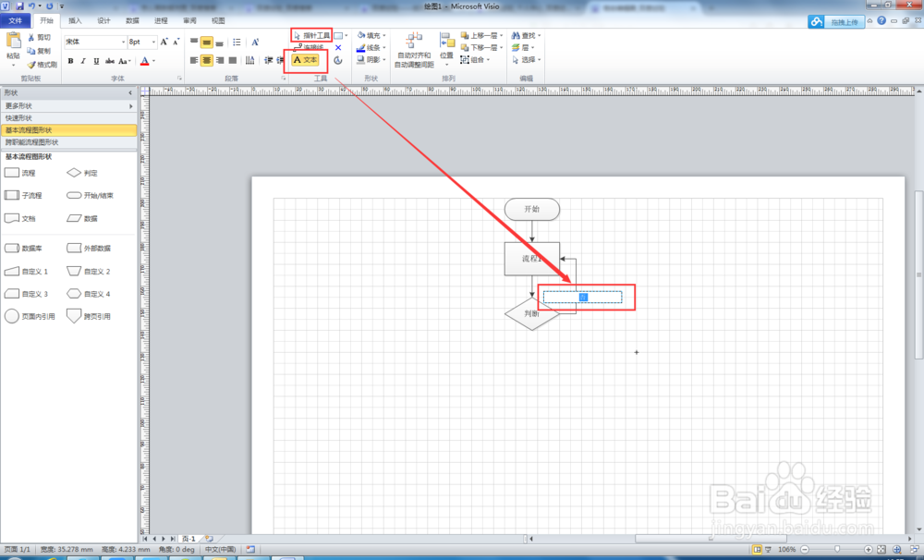924x560 pixels.
Task: Click Send Backward 下移一层
Action: 481,47
